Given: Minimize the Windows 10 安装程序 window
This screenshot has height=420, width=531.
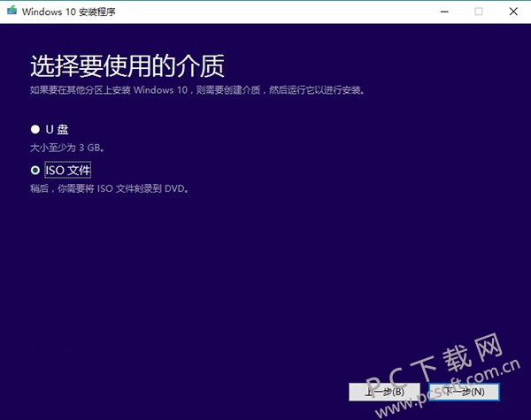Looking at the screenshot, I should [444, 11].
